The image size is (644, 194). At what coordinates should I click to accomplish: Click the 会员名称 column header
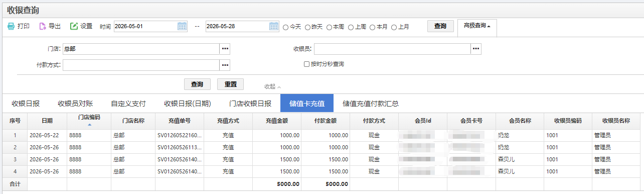[x=520, y=121]
